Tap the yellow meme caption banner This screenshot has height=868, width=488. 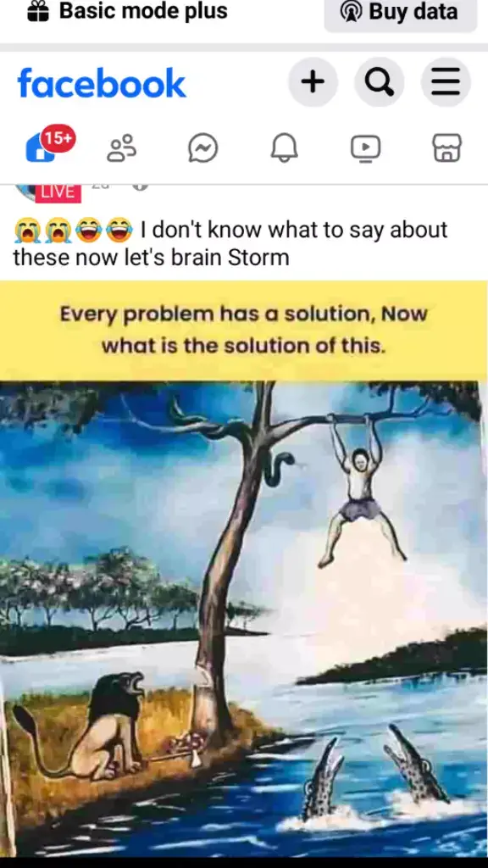point(243,331)
